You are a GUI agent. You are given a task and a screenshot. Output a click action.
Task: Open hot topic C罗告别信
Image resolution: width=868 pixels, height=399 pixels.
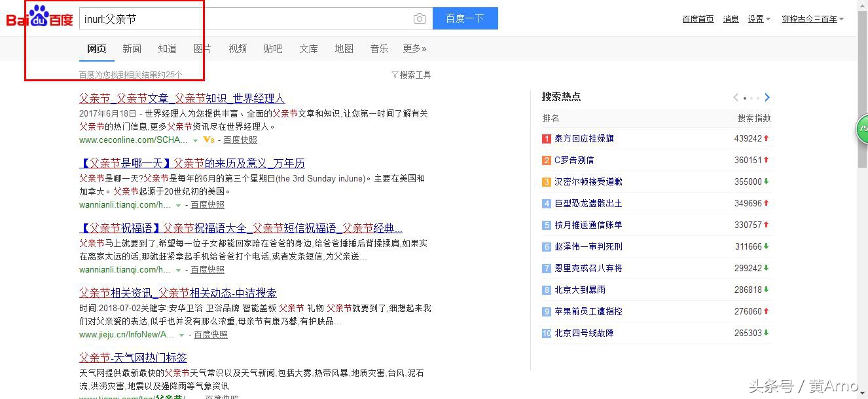click(x=574, y=160)
